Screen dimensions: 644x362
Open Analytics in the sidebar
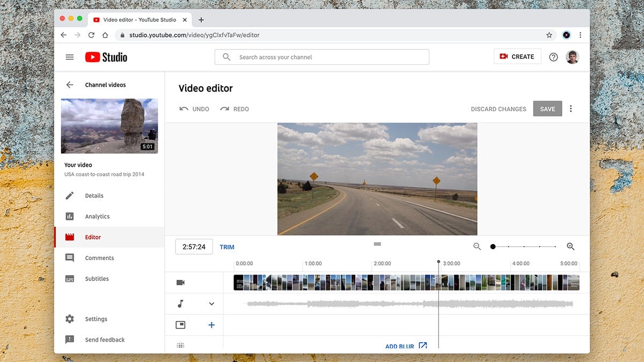pyautogui.click(x=97, y=217)
